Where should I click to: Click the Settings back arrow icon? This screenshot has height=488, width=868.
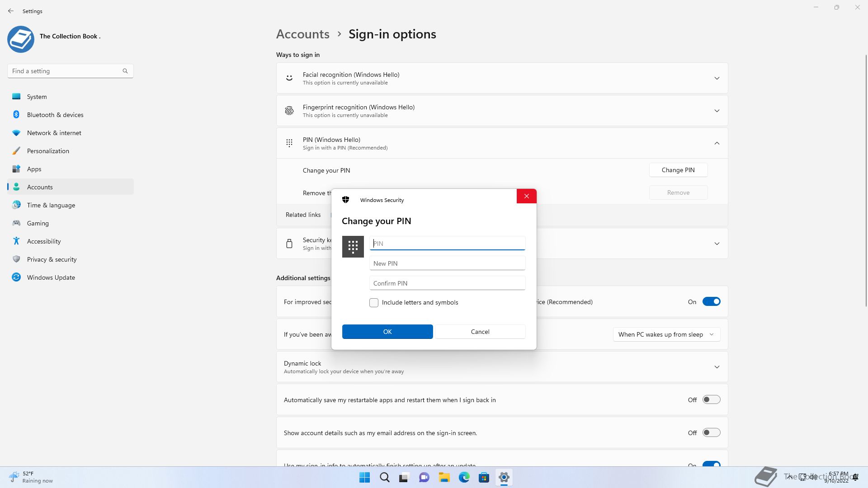(x=11, y=11)
